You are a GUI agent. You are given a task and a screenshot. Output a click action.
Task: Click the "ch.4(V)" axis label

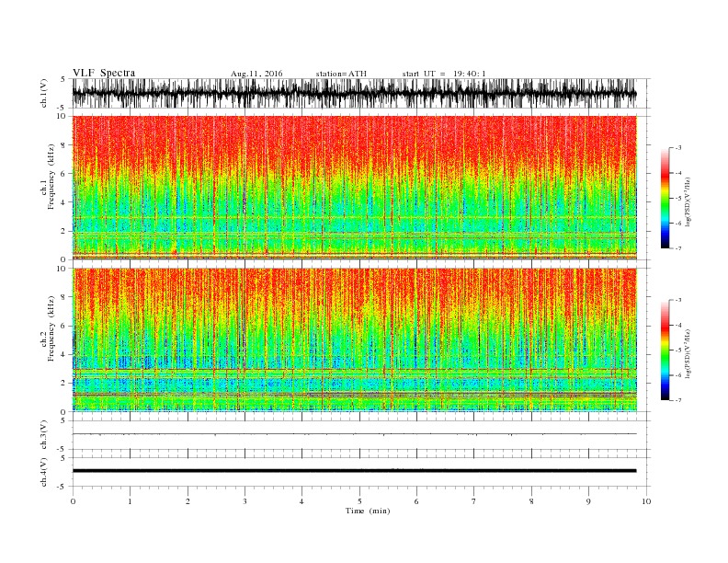pos(44,472)
